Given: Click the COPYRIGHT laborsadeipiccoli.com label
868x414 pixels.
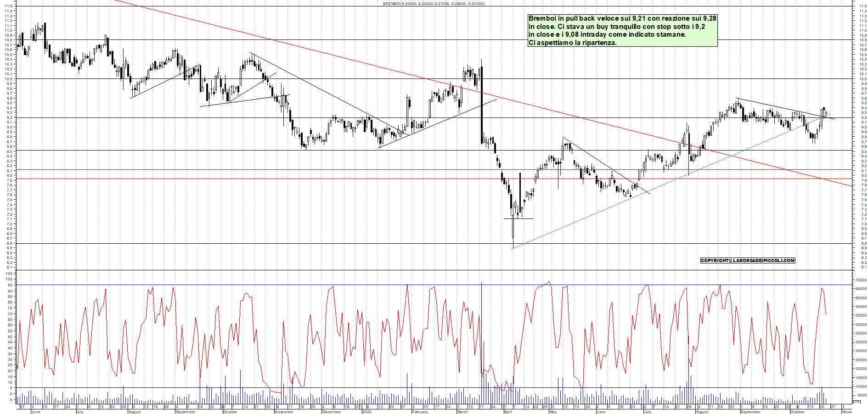Looking at the screenshot, I should [x=747, y=261].
